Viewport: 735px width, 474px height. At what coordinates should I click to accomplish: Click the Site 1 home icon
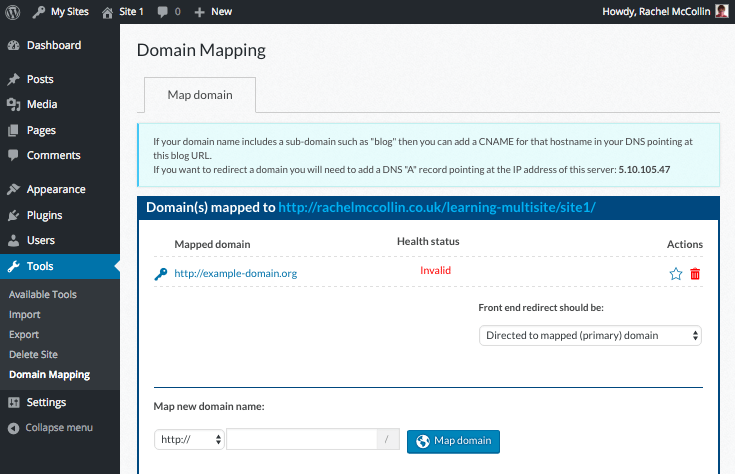coord(107,13)
